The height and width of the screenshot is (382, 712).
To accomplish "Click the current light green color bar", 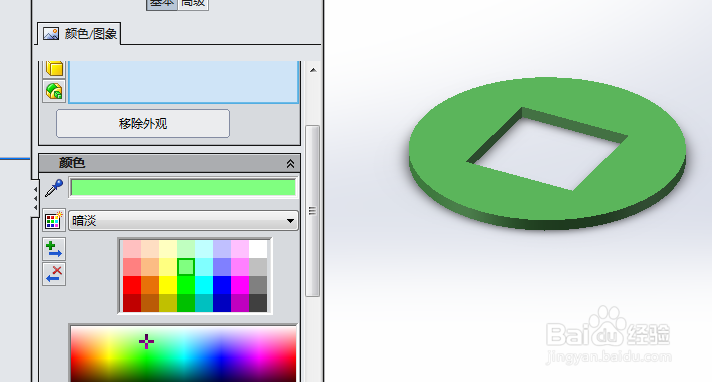I will click(183, 188).
